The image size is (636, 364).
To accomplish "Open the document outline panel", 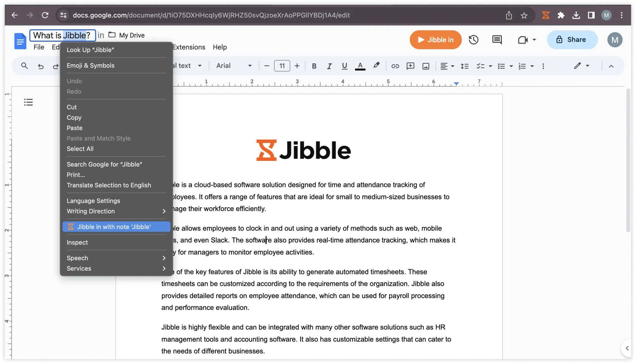I will click(x=28, y=102).
